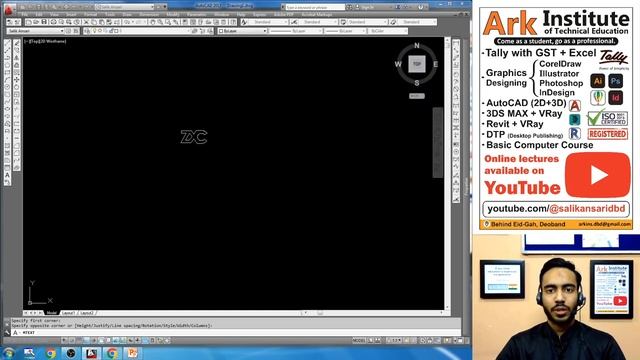Click the 2D Wireframe visual style control
This screenshot has width=640, height=360.
click(54, 41)
